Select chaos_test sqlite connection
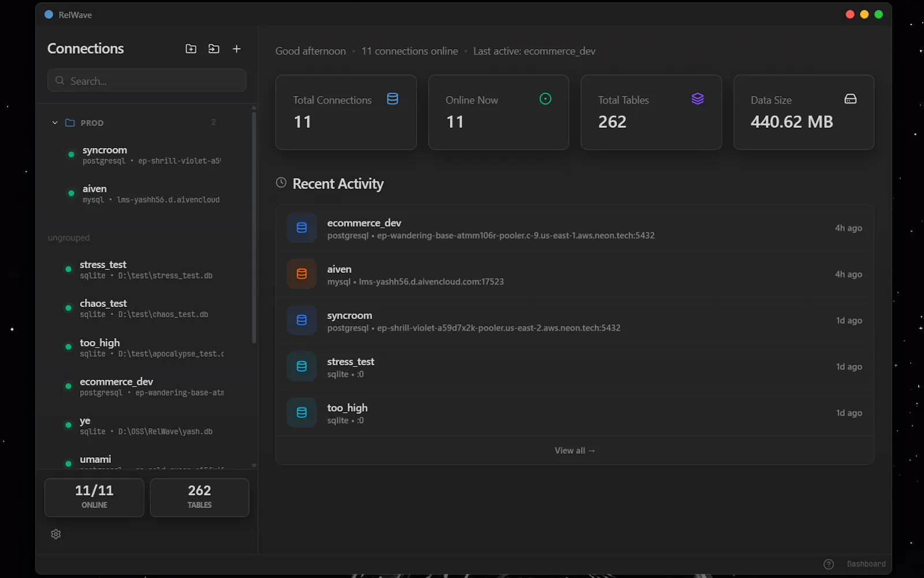This screenshot has width=924, height=578. tap(144, 309)
